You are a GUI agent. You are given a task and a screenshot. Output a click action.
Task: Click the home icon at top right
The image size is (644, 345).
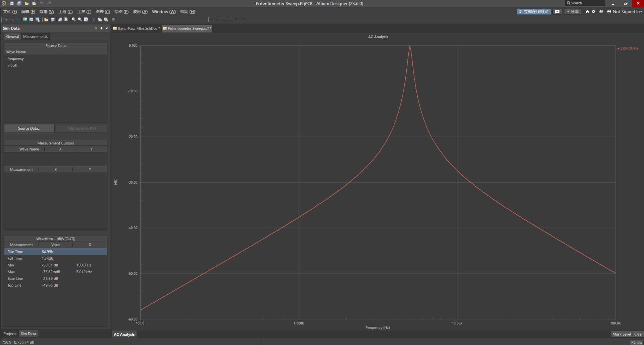pyautogui.click(x=587, y=12)
